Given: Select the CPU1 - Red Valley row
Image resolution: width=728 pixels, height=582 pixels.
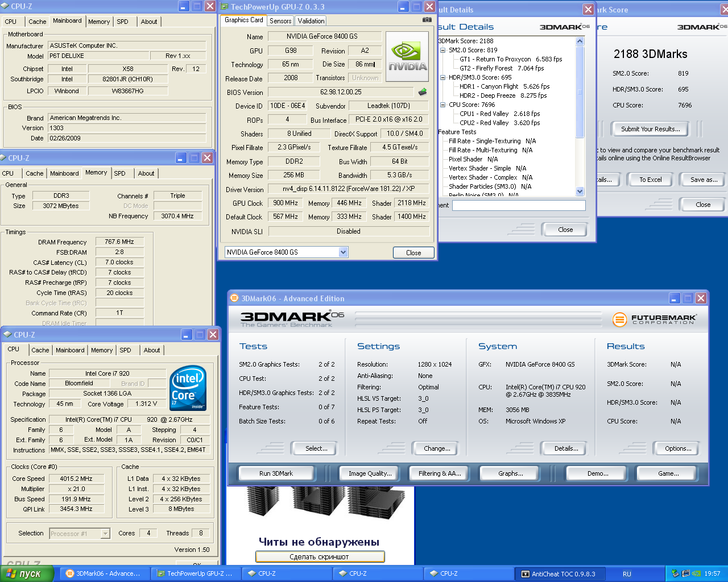Looking at the screenshot, I should point(500,114).
